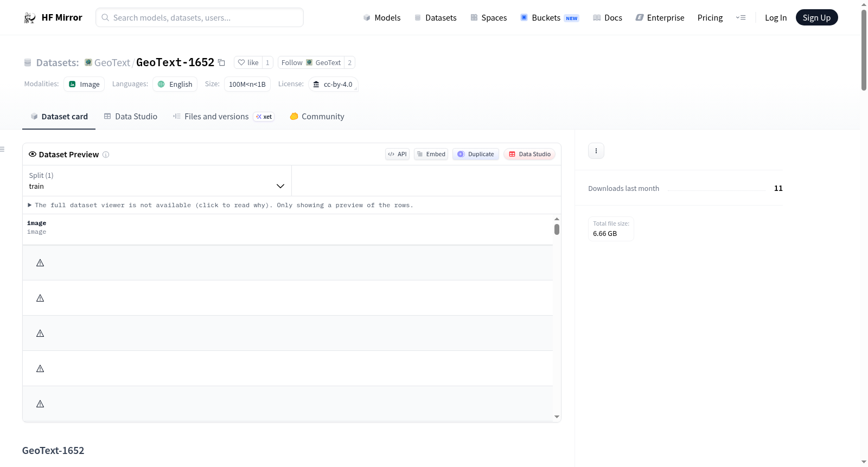The height and width of the screenshot is (467, 868).
Task: Click the page scrollbar thumb
Action: click(x=864, y=49)
